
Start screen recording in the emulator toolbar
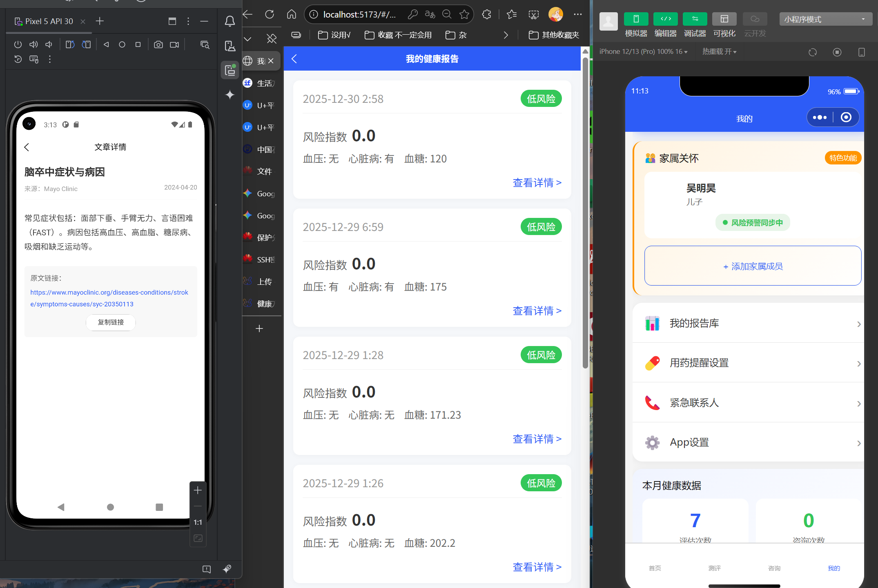(x=174, y=44)
